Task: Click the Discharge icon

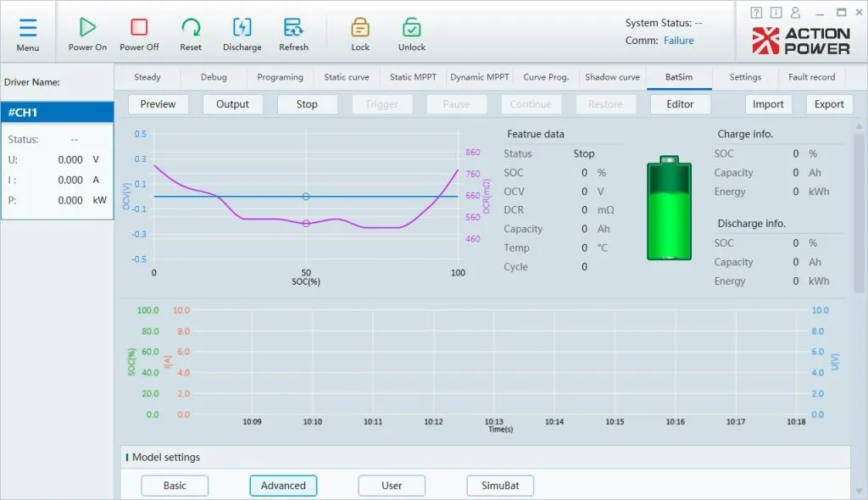Action: tap(242, 26)
